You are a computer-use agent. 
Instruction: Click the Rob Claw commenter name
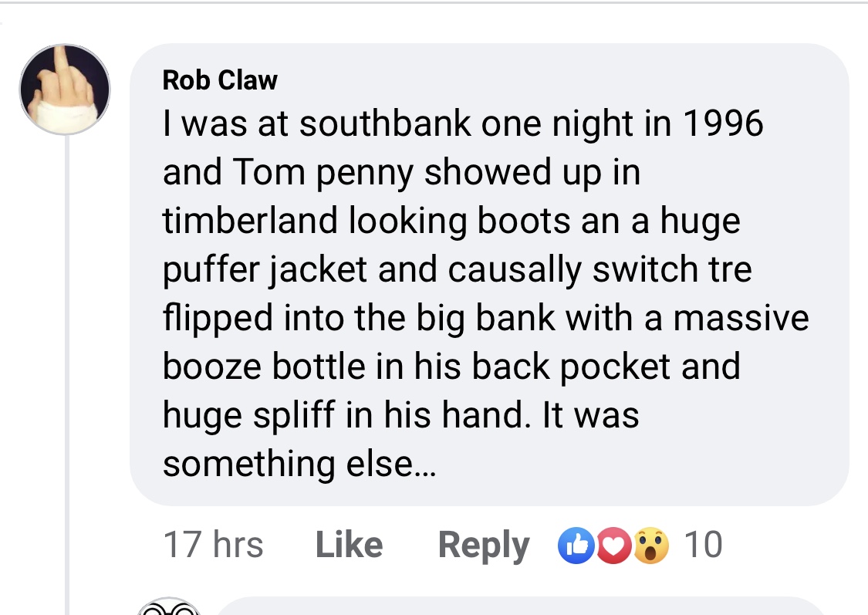click(220, 80)
